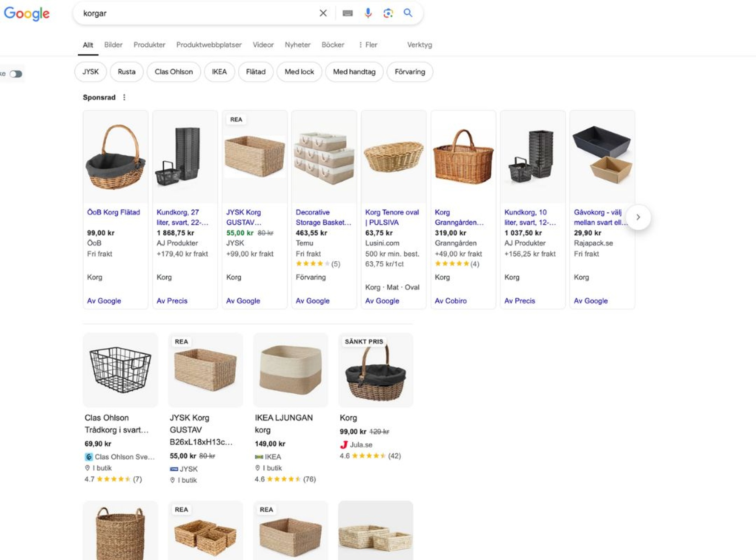This screenshot has height=560, width=756.
Task: Click the ÖoB wicker basket thumbnail
Action: pos(116,157)
